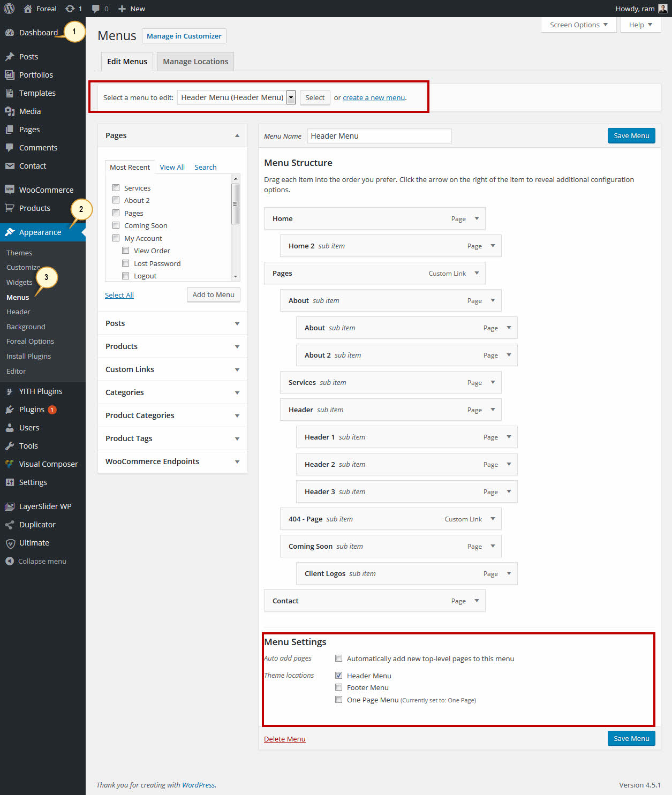Tick the Coming Soon page checkbox

tap(116, 225)
